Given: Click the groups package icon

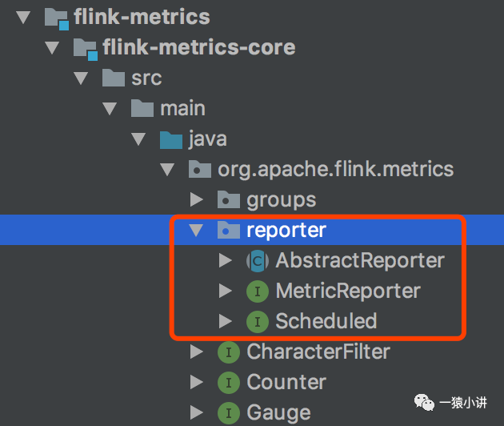Looking at the screenshot, I should (229, 200).
